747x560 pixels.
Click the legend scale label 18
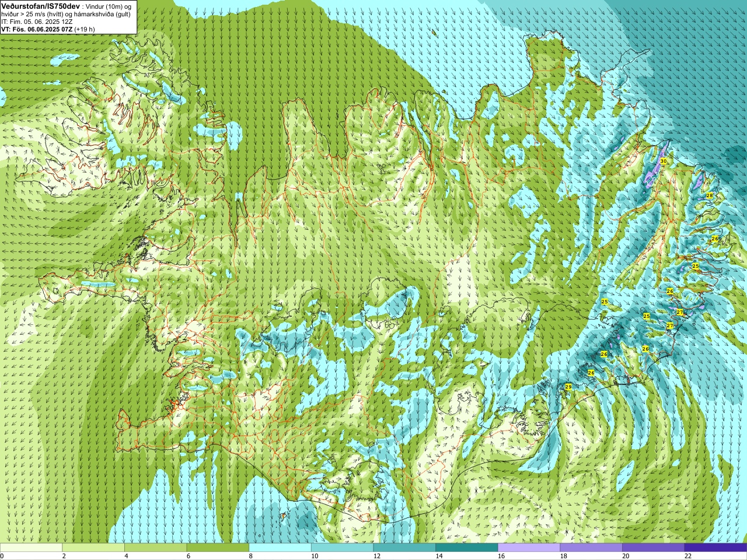[x=564, y=556]
